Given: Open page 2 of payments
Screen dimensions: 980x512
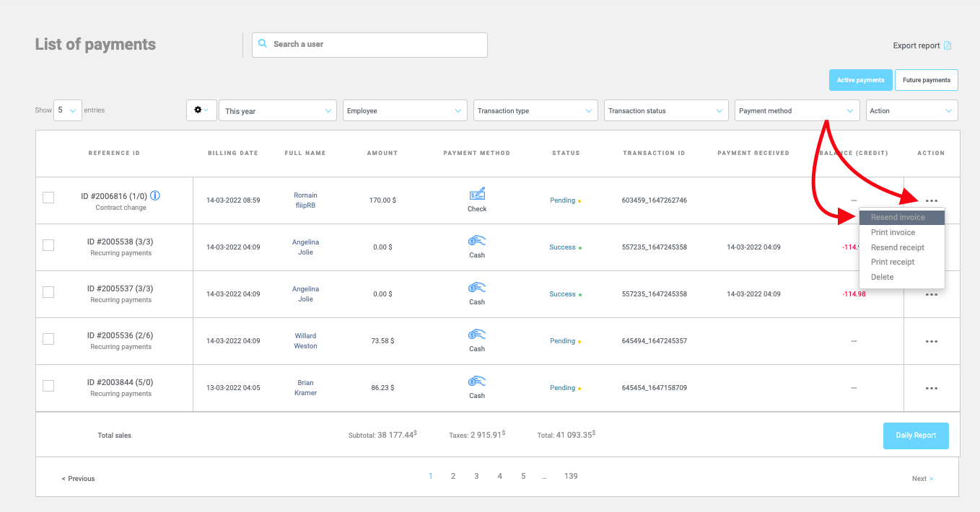Looking at the screenshot, I should tap(453, 476).
